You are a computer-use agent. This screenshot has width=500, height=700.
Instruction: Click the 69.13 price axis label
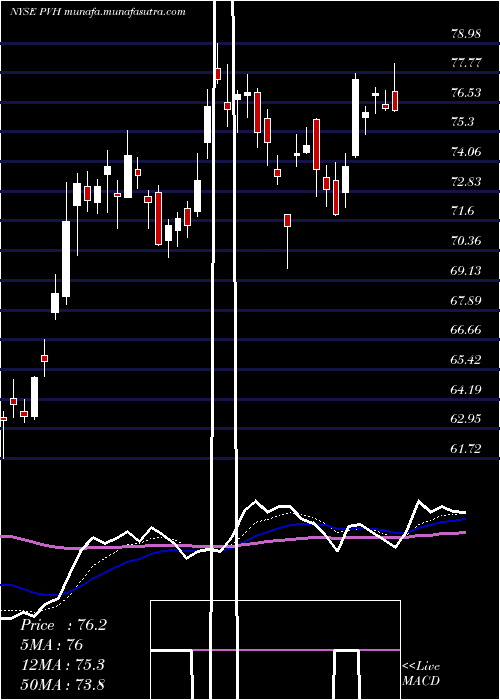[466, 271]
